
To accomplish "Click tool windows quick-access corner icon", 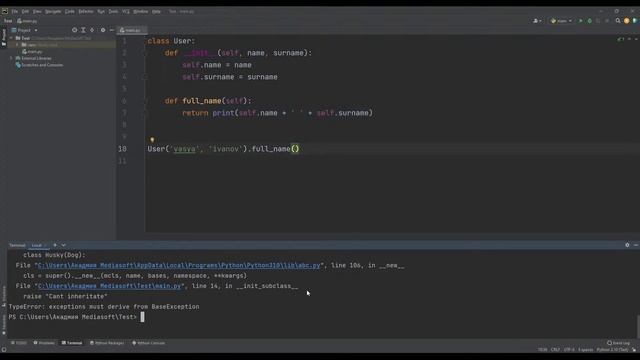I will click(x=4, y=350).
